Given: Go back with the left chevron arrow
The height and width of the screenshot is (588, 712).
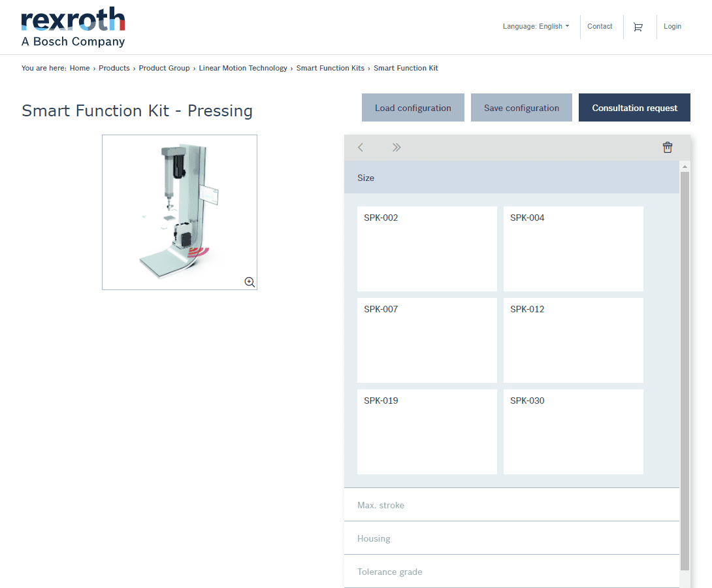Looking at the screenshot, I should [361, 148].
